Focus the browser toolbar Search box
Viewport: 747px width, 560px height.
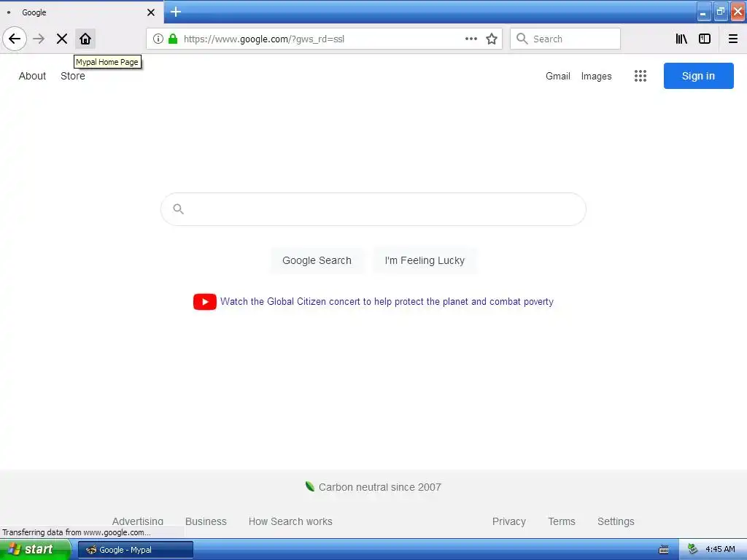pyautogui.click(x=565, y=39)
